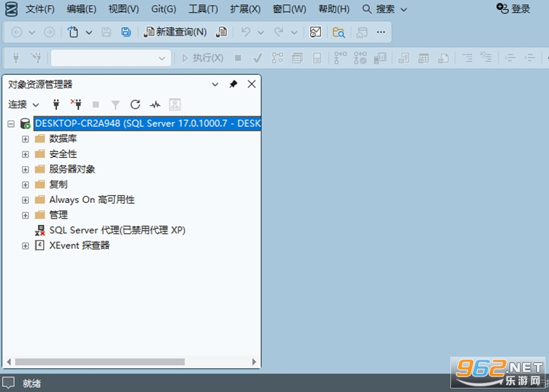549x392 pixels.
Task: Open the available databases combo box
Action: [111, 58]
